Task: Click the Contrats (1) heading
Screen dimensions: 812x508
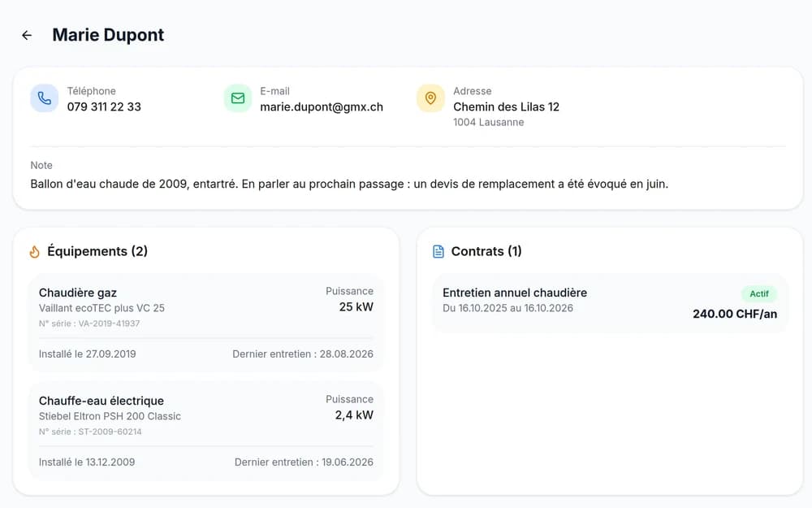Action: 486,251
